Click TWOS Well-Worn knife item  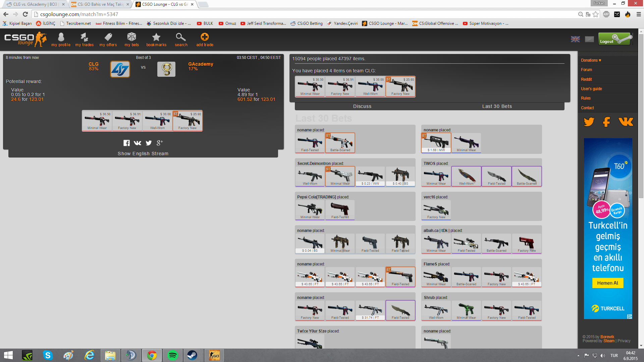pyautogui.click(x=466, y=176)
